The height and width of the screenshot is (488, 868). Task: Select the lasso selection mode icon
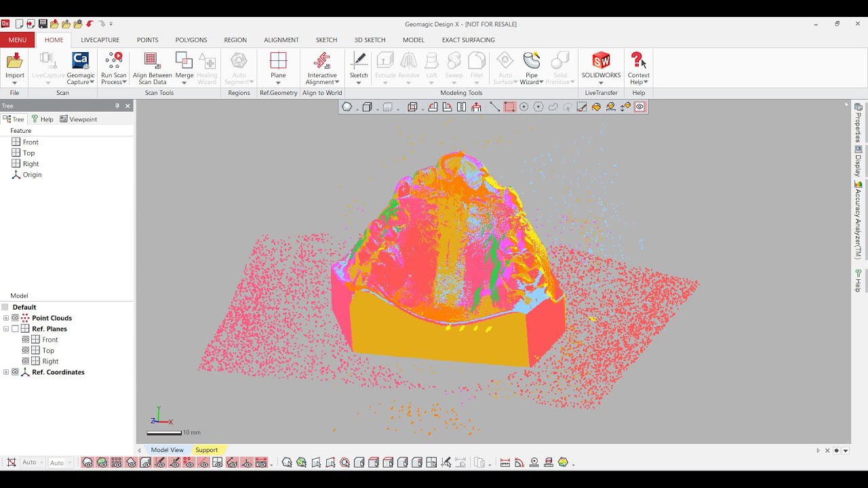(553, 107)
